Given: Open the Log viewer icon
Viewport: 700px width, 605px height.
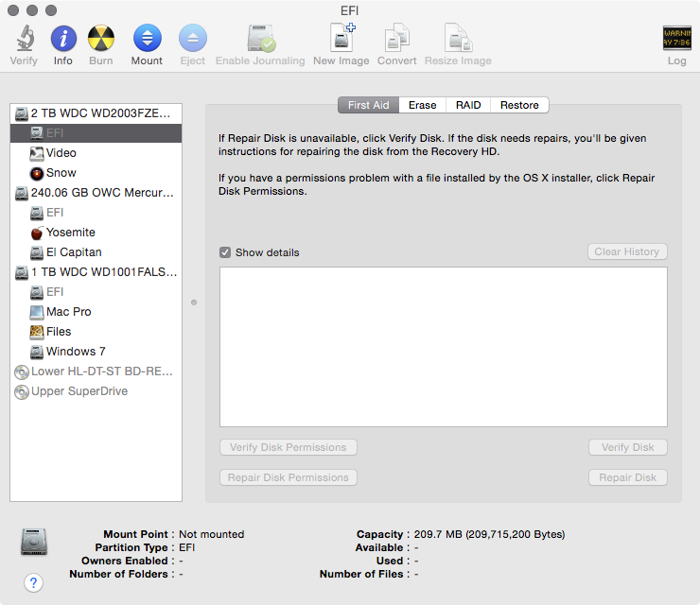Looking at the screenshot, I should click(676, 38).
